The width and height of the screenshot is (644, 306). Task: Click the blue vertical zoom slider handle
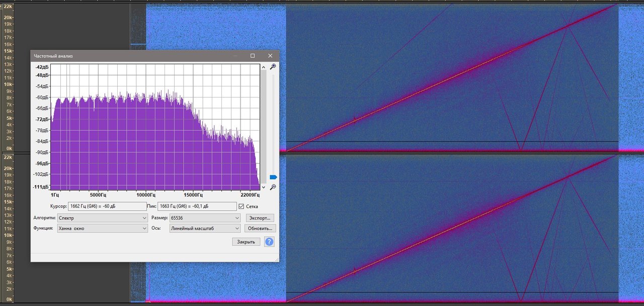point(273,177)
